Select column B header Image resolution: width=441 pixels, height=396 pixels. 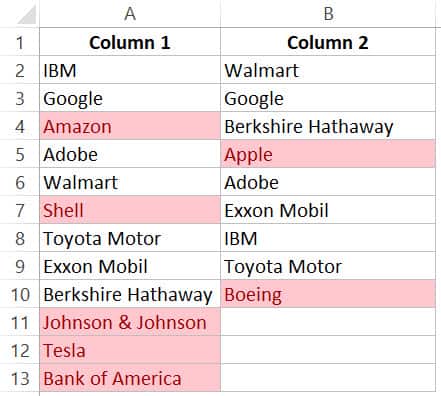click(328, 14)
